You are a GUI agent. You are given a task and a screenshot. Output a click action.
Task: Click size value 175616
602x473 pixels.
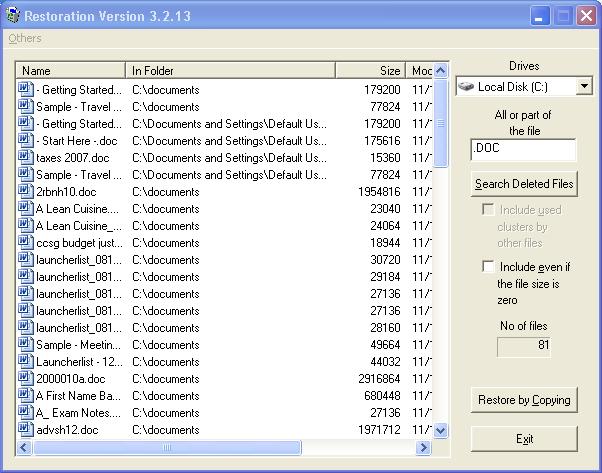(x=382, y=141)
